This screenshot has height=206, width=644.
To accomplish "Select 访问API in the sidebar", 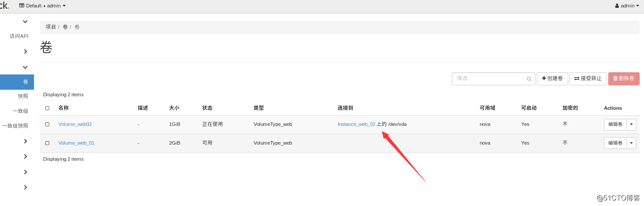I will coord(19,36).
